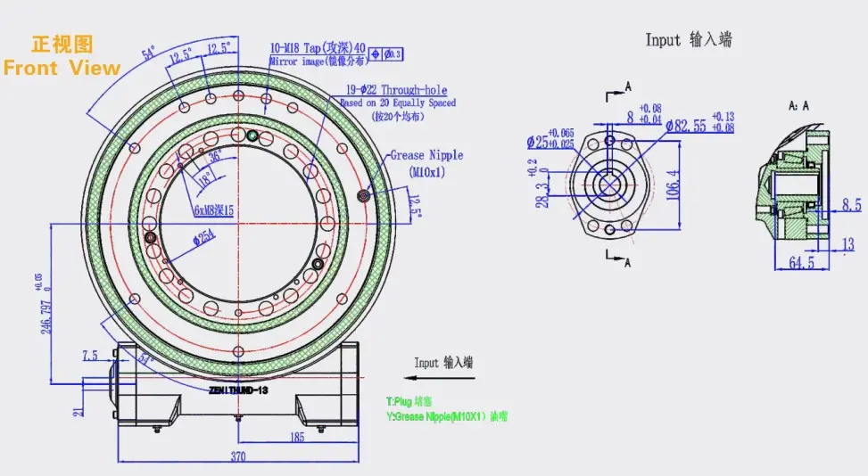This screenshot has width=868, height=476.
Task: Select the ø82.55 bore dimension
Action: [x=686, y=126]
